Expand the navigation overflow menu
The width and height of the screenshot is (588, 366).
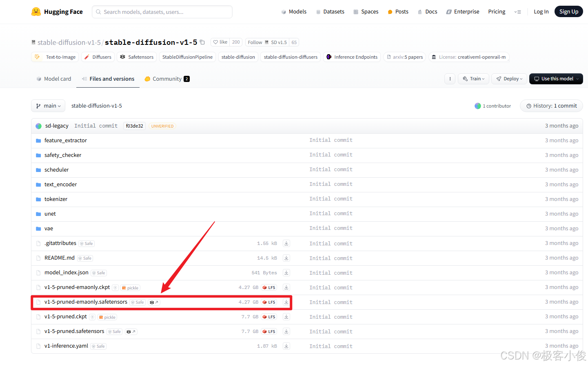click(517, 12)
